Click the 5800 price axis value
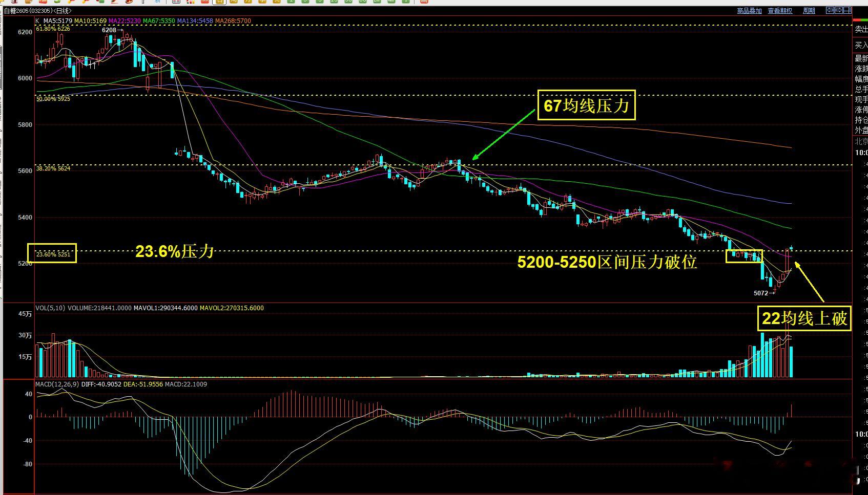The width and height of the screenshot is (868, 495). (25, 125)
